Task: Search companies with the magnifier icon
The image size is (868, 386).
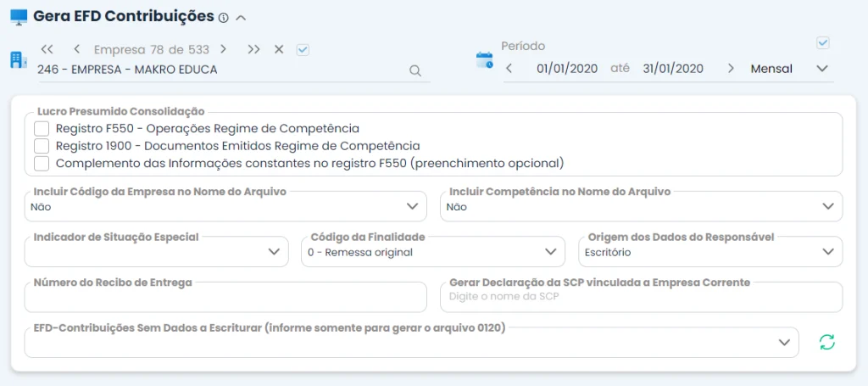Action: coord(415,70)
